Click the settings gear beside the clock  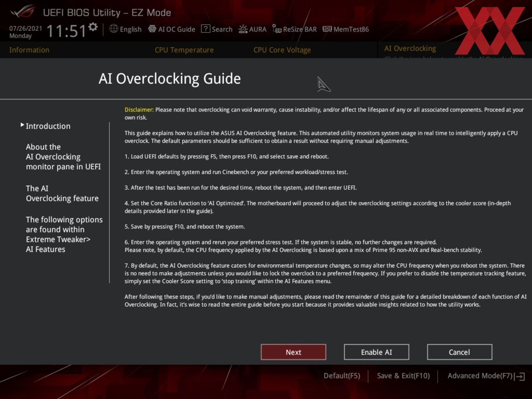(93, 27)
